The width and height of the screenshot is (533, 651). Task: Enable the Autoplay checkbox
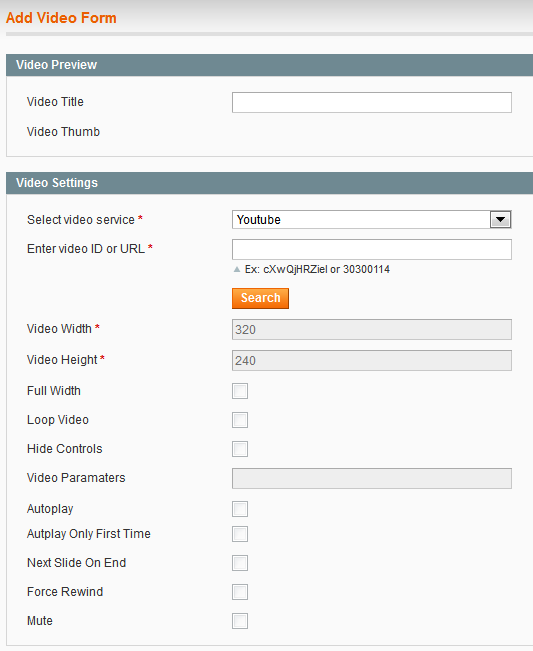(x=240, y=509)
